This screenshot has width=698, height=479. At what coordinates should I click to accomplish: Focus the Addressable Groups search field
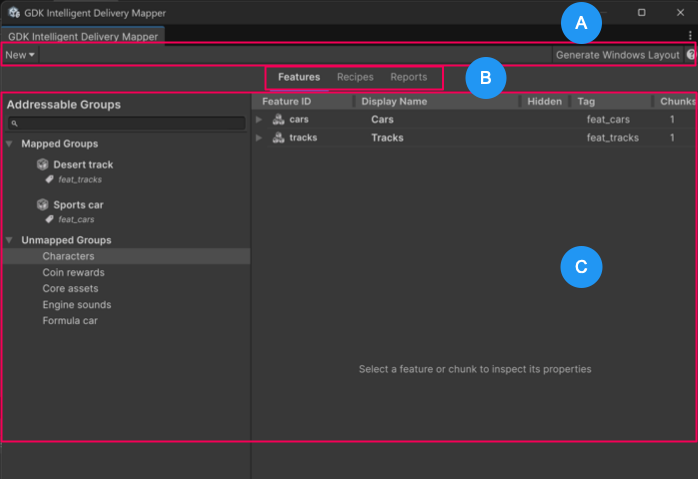(127, 123)
